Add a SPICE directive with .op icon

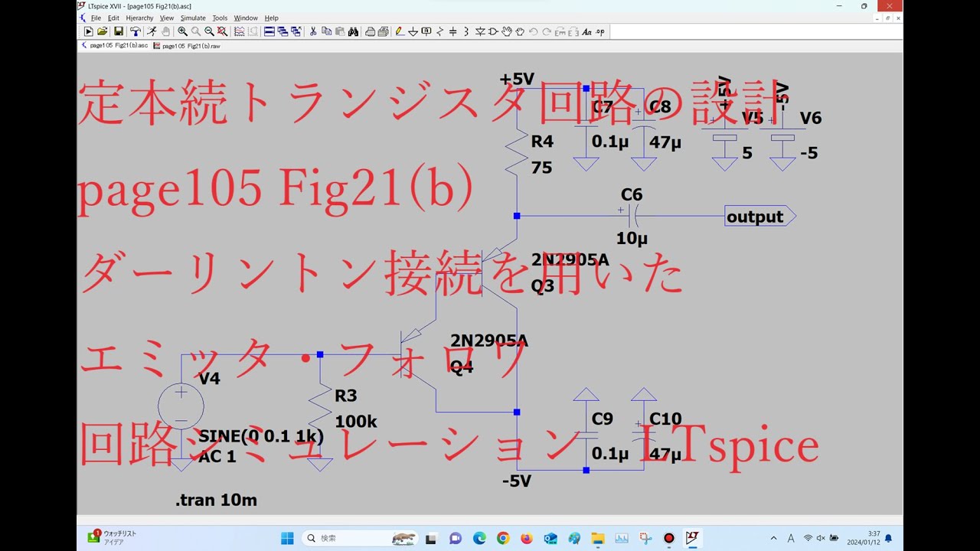click(x=600, y=31)
